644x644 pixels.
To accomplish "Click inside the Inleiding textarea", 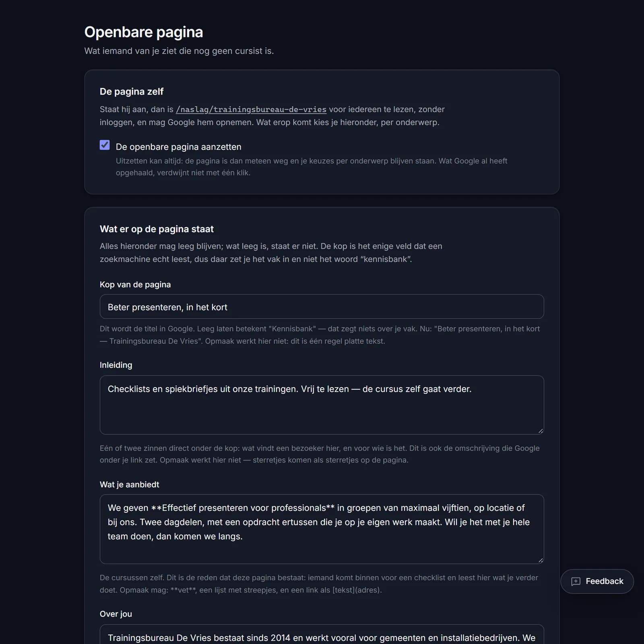I will [322, 405].
